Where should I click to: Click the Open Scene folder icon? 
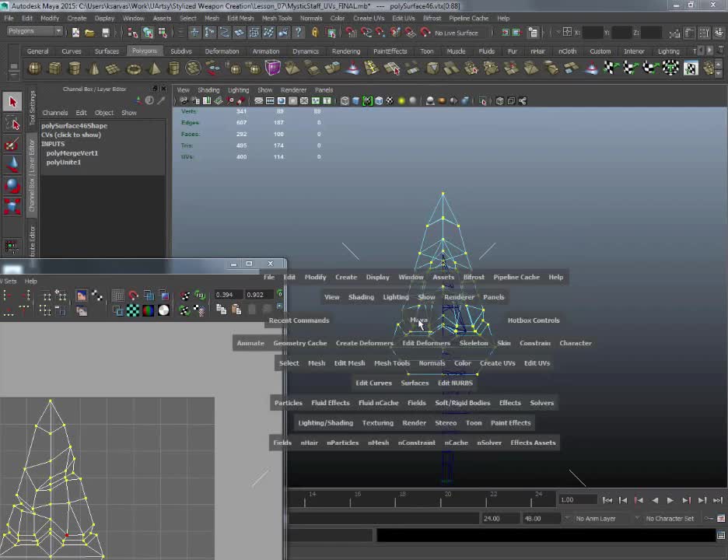coord(89,33)
